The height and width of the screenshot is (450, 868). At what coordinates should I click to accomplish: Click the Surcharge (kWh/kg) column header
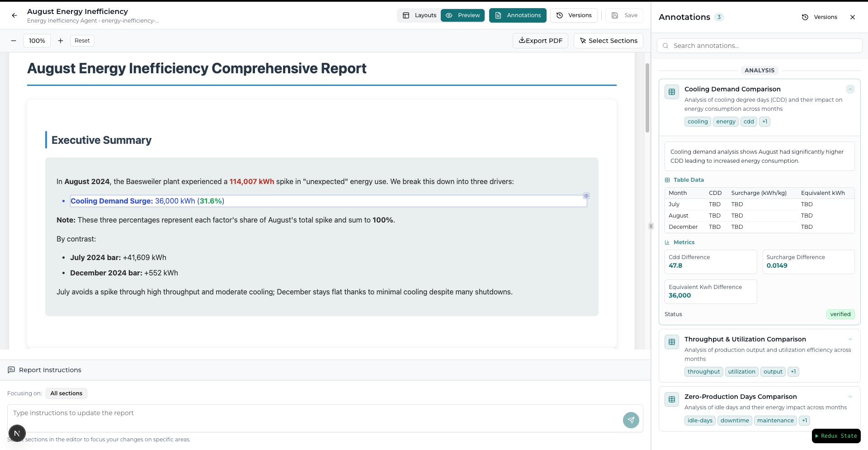(759, 193)
